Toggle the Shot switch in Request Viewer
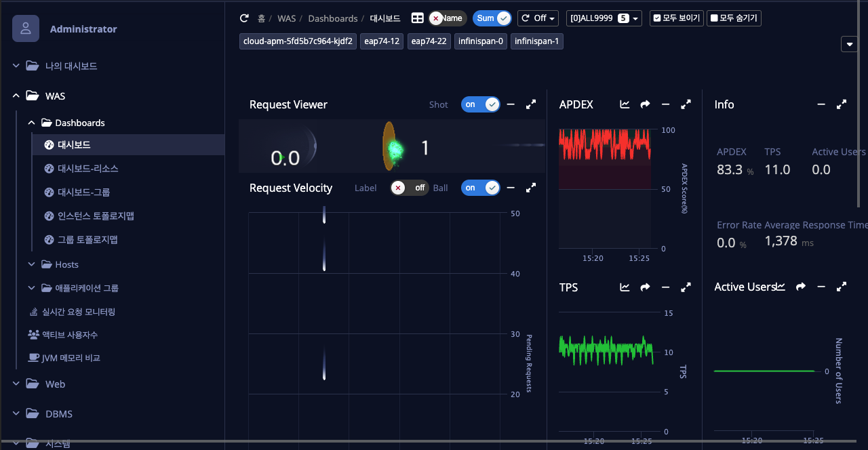This screenshot has width=868, height=450. 480,104
